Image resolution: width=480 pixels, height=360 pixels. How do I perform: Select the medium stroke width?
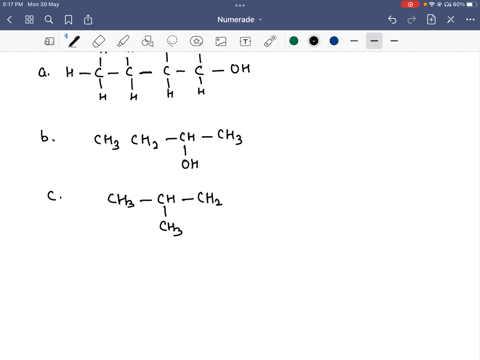[374, 41]
